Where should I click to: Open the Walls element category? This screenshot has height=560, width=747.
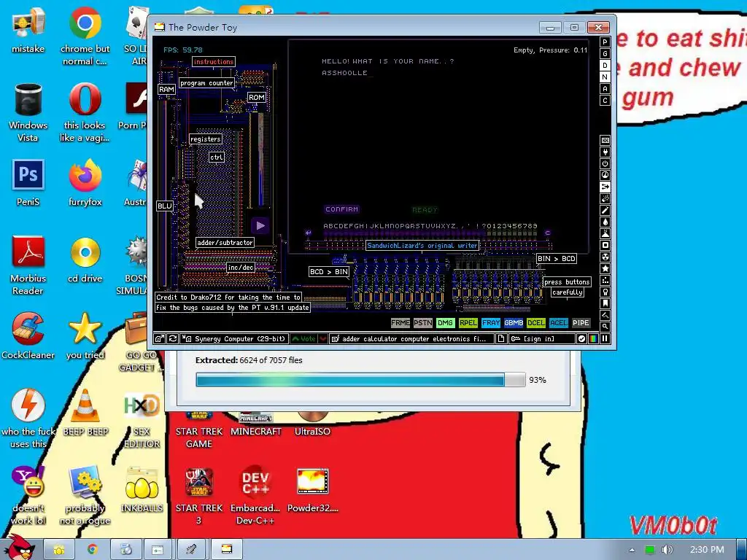(605, 141)
